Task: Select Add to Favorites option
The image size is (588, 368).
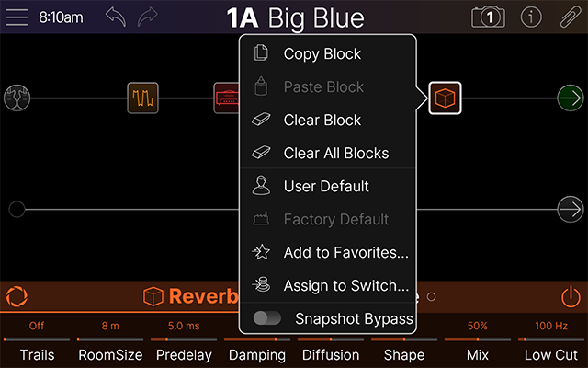Action: 345,252
